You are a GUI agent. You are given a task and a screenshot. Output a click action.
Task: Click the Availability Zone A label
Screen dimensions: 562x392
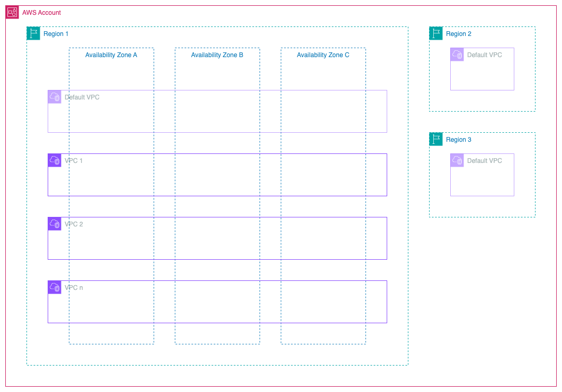point(111,55)
